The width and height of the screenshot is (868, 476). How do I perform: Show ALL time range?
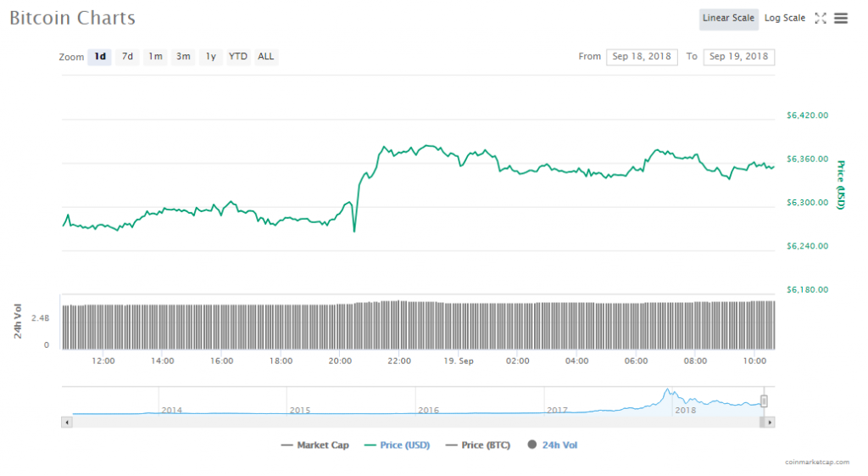pyautogui.click(x=266, y=57)
